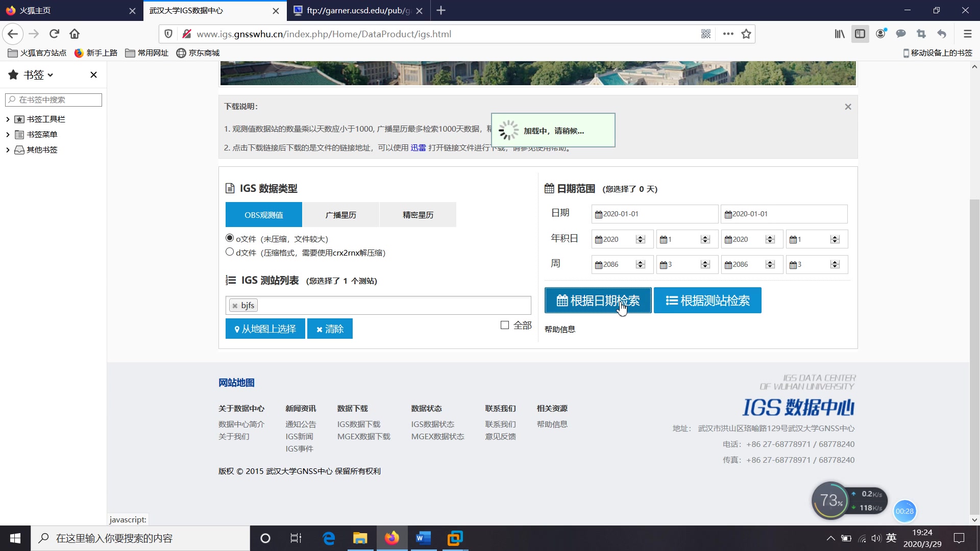
Task: Adjust start year 2020 spinner
Action: (641, 239)
